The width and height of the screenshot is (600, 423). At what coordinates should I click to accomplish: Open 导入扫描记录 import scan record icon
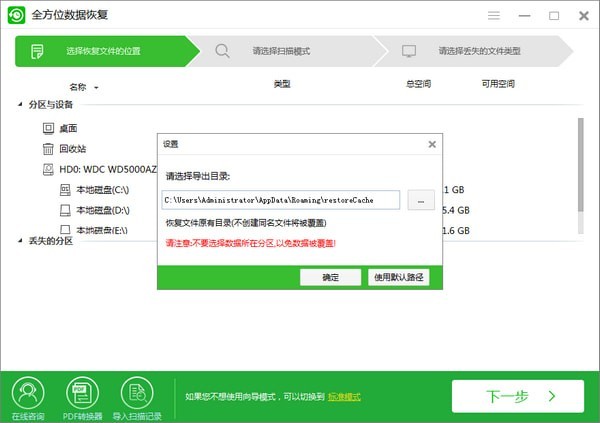[137, 393]
